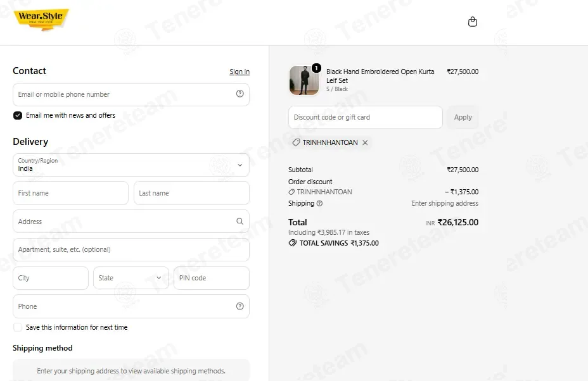Focus Discount code or gift card field
This screenshot has width=588, height=381.
click(365, 117)
